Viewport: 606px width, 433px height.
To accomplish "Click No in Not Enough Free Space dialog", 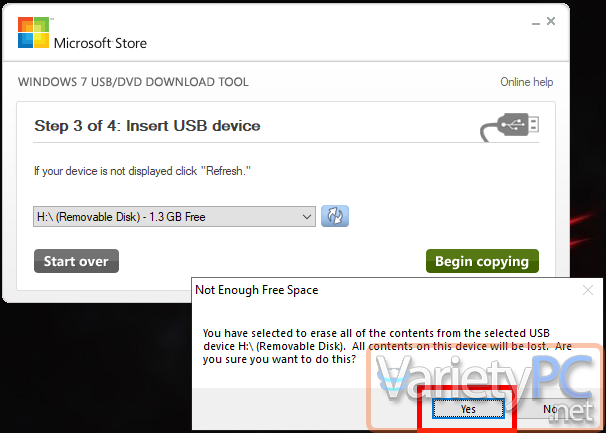I will [551, 409].
